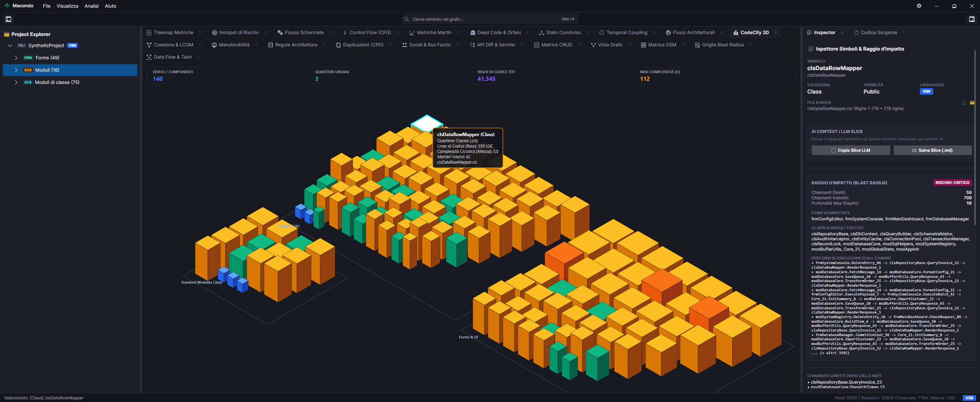Open the Analisi menu

coord(92,6)
